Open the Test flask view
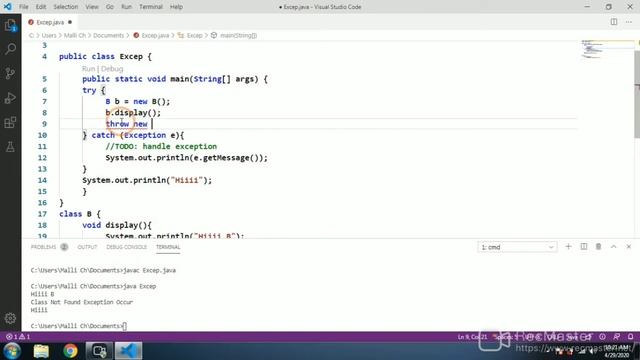The height and width of the screenshot is (360, 640). (10, 147)
